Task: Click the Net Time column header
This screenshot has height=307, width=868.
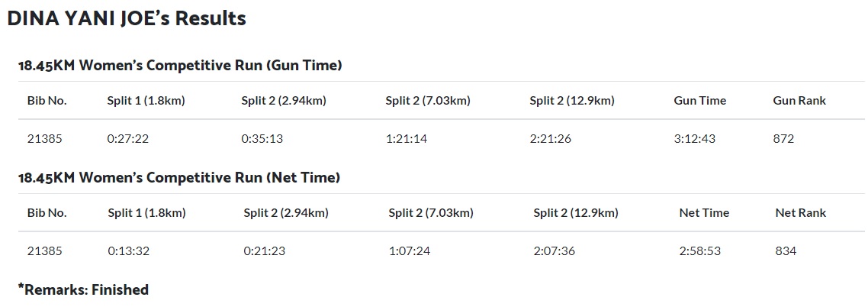Action: tap(704, 213)
